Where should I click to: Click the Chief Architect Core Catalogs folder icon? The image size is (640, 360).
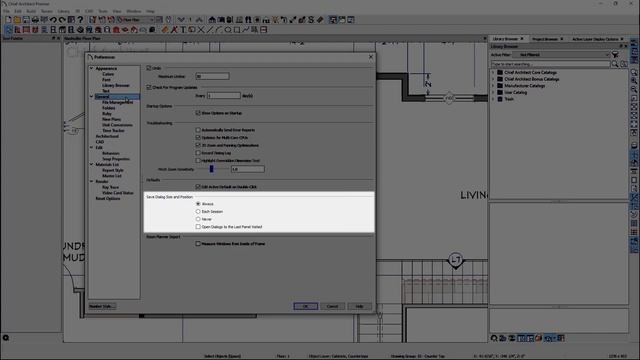500,72
